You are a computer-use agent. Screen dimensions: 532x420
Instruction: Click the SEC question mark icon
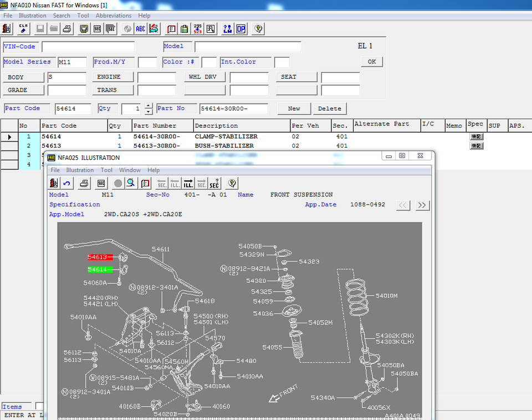coord(214,184)
